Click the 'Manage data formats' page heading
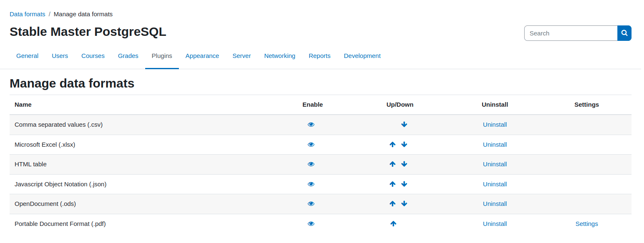This screenshot has height=243, width=644. point(72,83)
